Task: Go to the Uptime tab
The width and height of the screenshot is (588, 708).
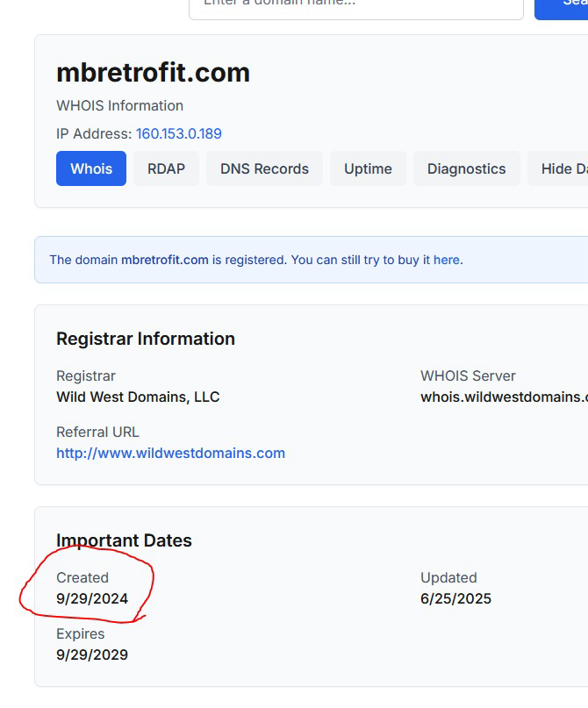Action: click(x=368, y=168)
